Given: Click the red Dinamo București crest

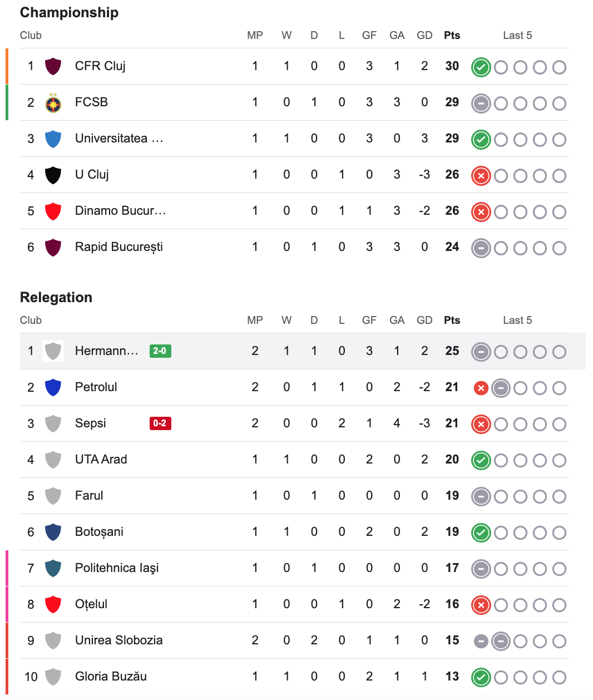Looking at the screenshot, I should point(53,211).
